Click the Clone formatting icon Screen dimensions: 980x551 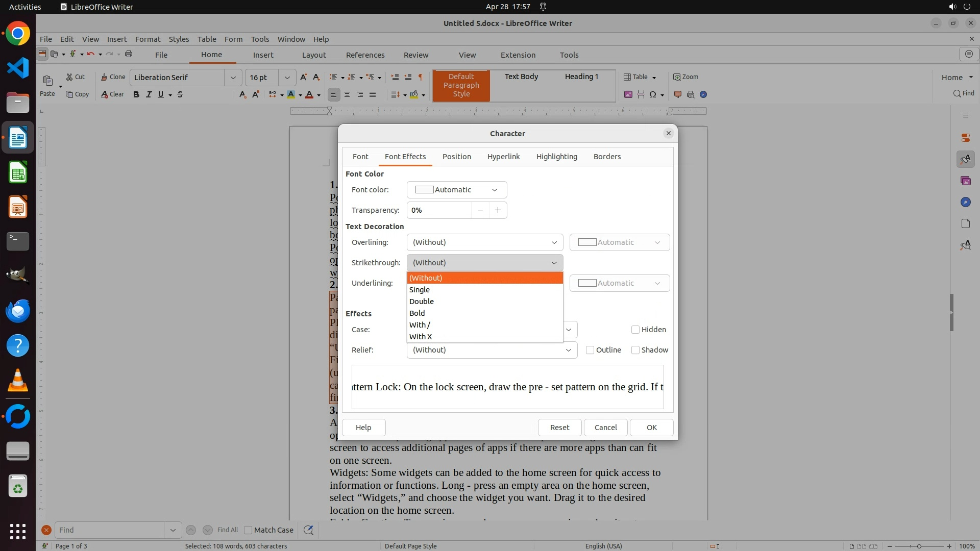[113, 77]
